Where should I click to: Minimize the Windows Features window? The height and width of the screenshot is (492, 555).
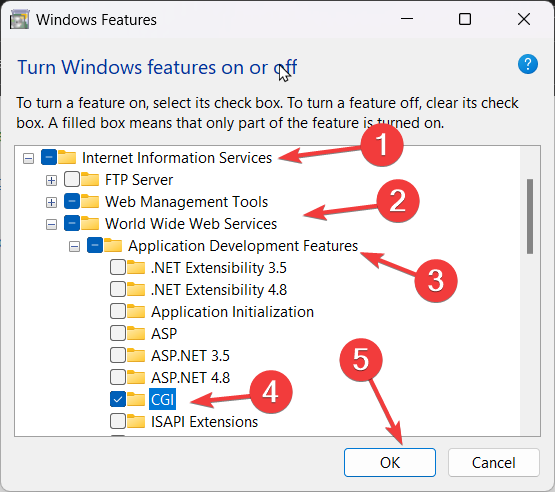(x=407, y=19)
